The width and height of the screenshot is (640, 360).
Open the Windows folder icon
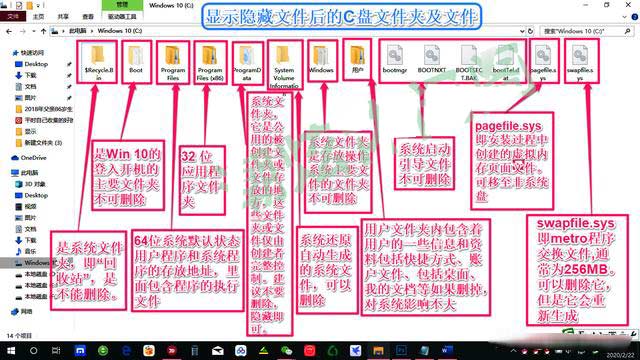click(321, 56)
